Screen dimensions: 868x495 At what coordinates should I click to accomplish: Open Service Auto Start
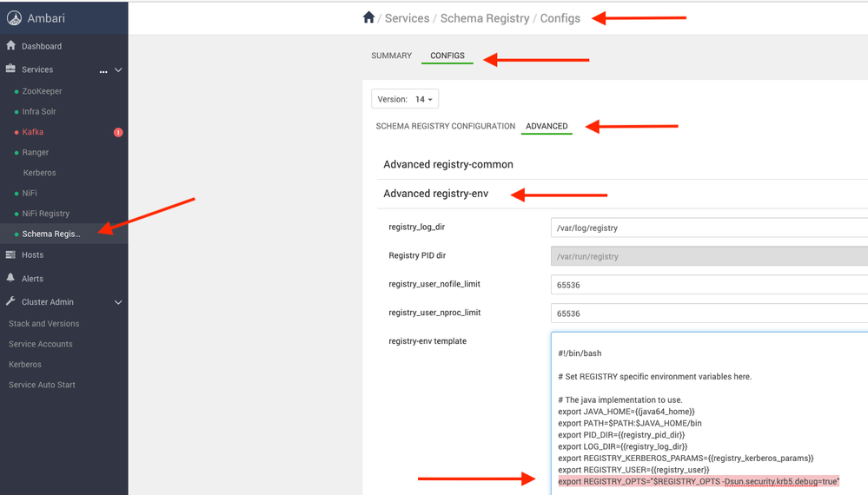click(x=42, y=386)
